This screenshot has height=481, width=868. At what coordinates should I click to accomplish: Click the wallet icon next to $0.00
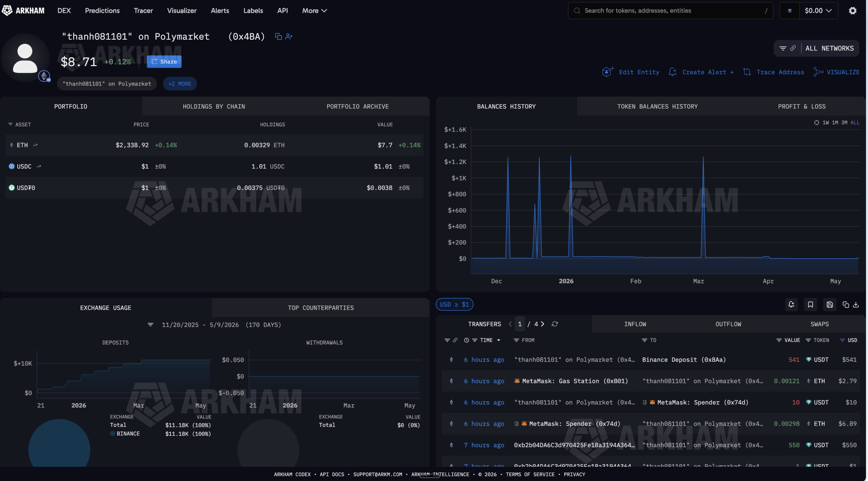tap(790, 11)
